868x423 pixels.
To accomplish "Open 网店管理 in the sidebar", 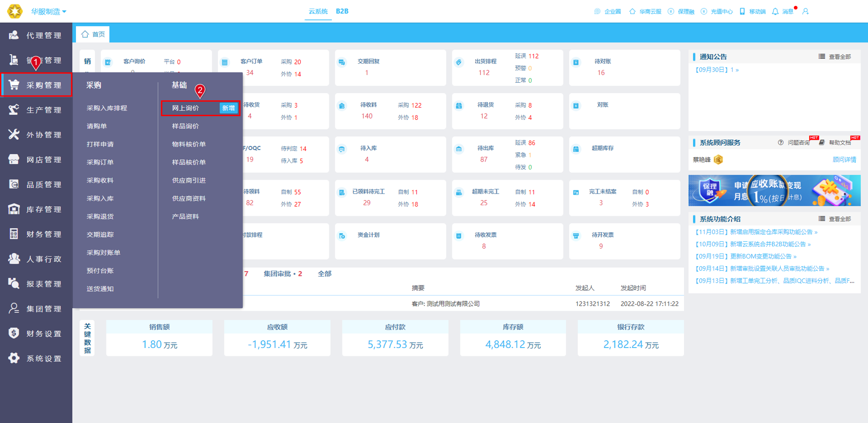I will (36, 160).
